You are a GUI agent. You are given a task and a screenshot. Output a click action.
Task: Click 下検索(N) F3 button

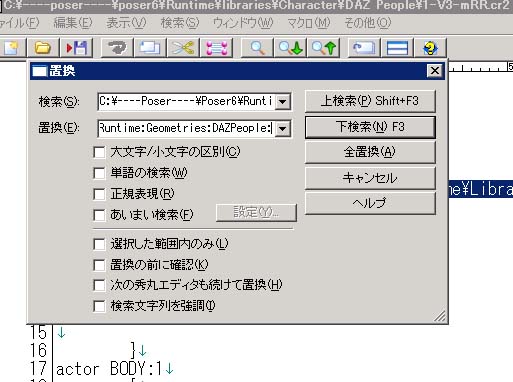[x=370, y=127]
